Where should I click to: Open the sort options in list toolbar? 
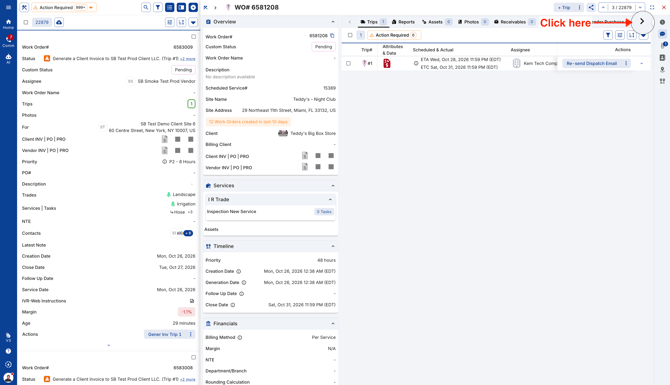coord(181,22)
